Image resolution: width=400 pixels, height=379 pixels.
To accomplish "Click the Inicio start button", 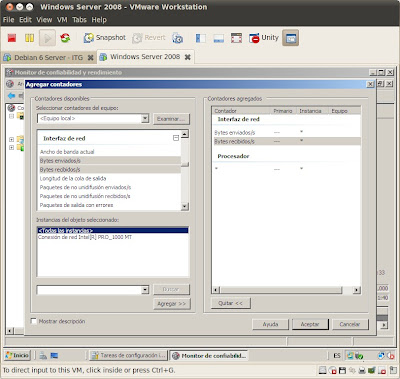I will 17,355.
